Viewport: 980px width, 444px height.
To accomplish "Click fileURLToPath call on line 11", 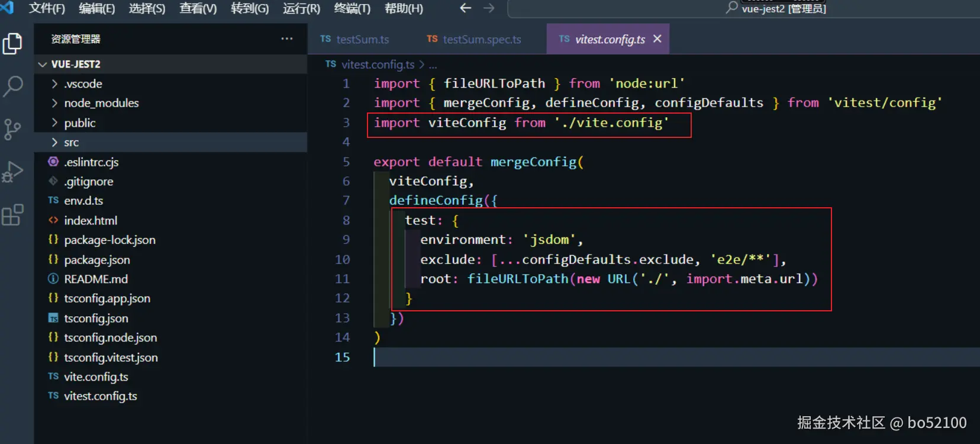I will (x=518, y=279).
